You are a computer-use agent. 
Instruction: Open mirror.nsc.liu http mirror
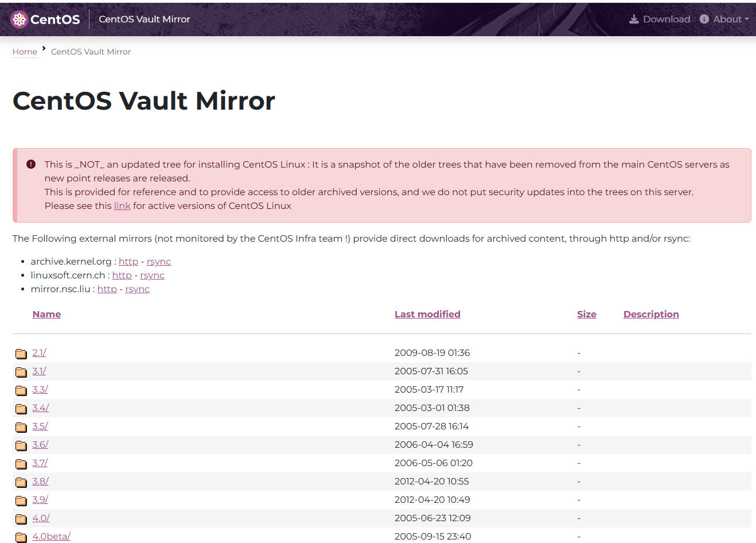[107, 289]
